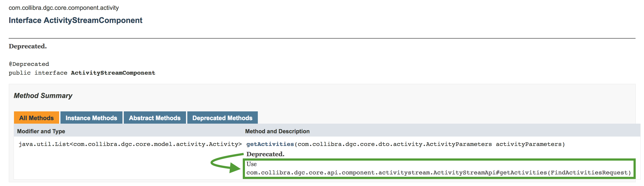Click the Interface ActivityStreamComponent heading
This screenshot has width=644, height=186.
75,20
